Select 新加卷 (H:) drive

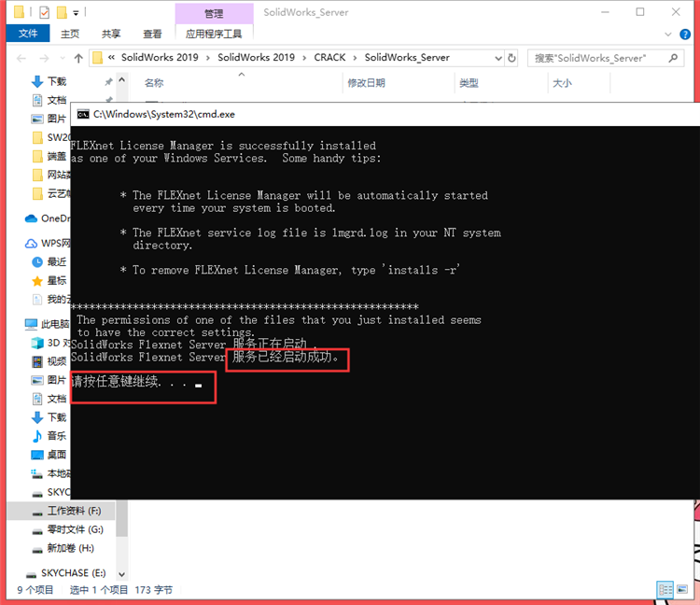[61, 548]
